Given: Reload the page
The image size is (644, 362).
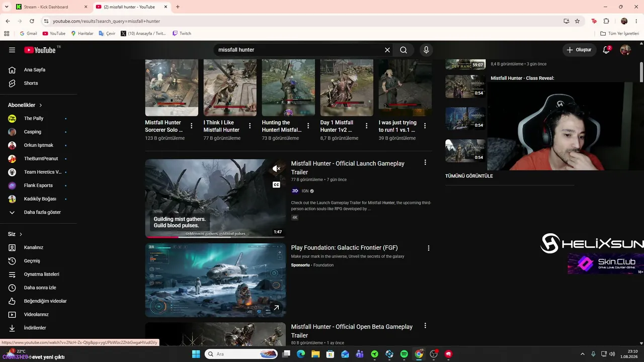Looking at the screenshot, I should (x=32, y=21).
